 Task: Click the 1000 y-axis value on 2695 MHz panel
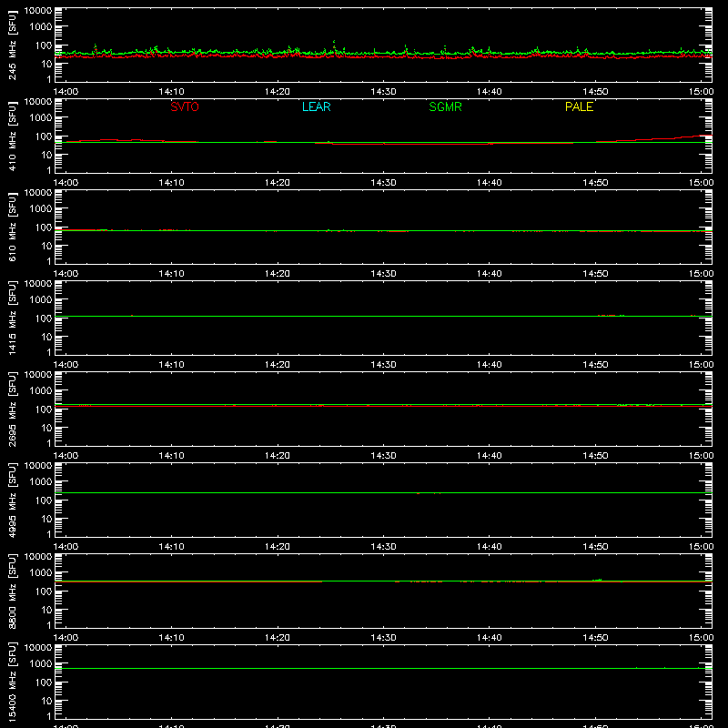[x=41, y=390]
